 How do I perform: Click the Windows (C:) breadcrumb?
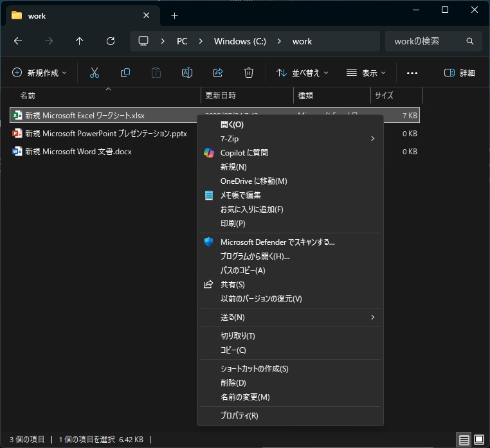point(240,41)
